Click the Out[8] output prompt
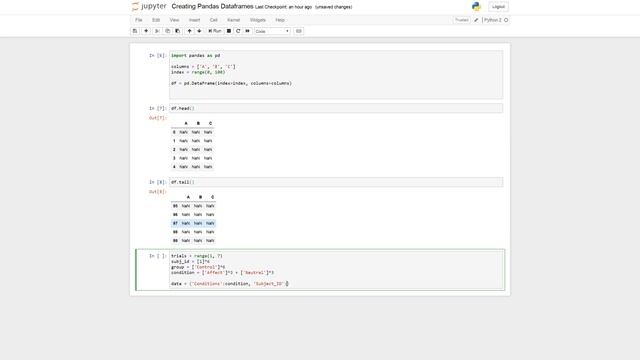This screenshot has height=360, width=640. 158,192
